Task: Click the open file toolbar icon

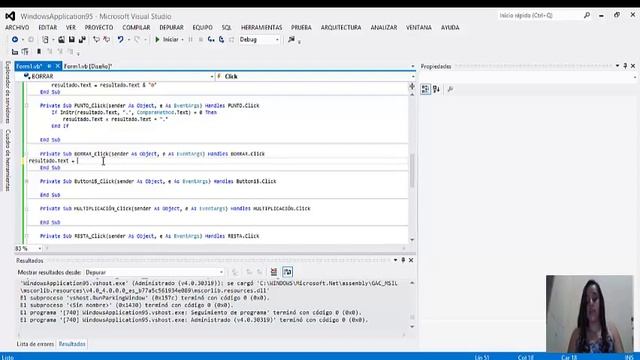Action: pos(61,40)
